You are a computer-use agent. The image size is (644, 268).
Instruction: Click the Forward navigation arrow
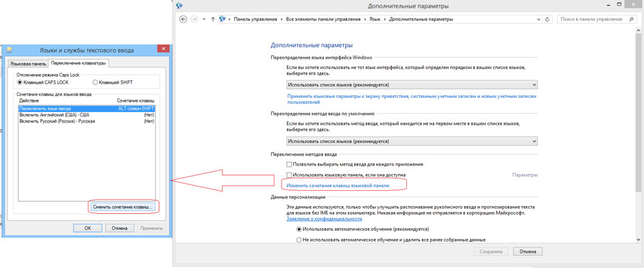pyautogui.click(x=193, y=19)
